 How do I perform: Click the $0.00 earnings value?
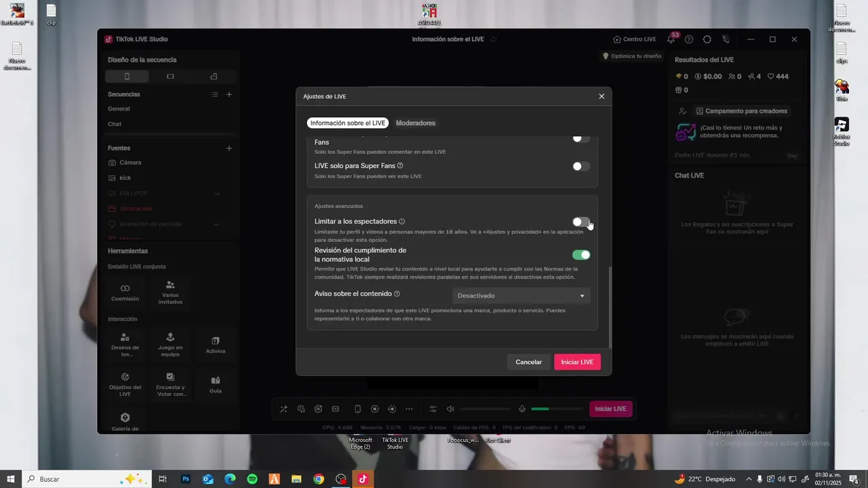tap(708, 77)
